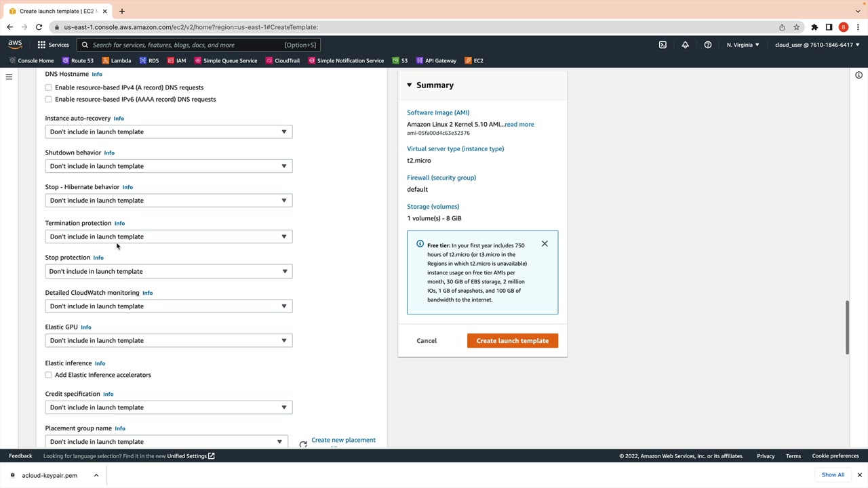
Task: Click the page vertical scrollbar
Action: 847,327
